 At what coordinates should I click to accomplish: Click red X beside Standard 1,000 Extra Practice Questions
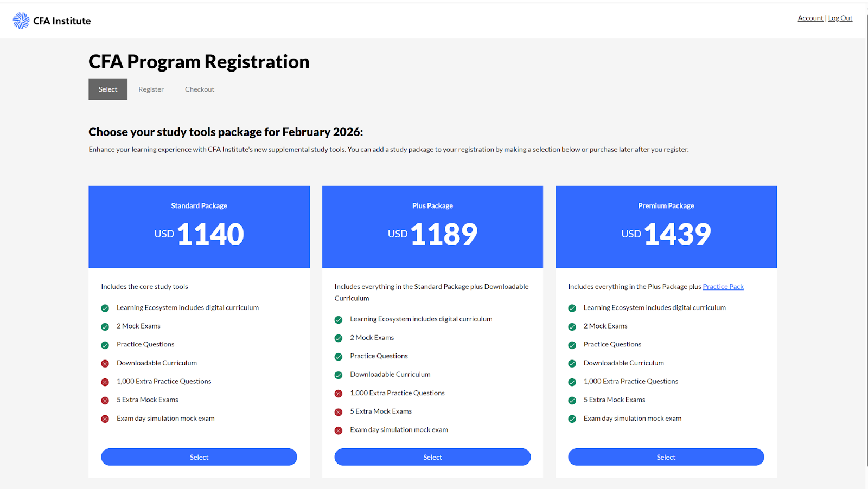pos(105,382)
